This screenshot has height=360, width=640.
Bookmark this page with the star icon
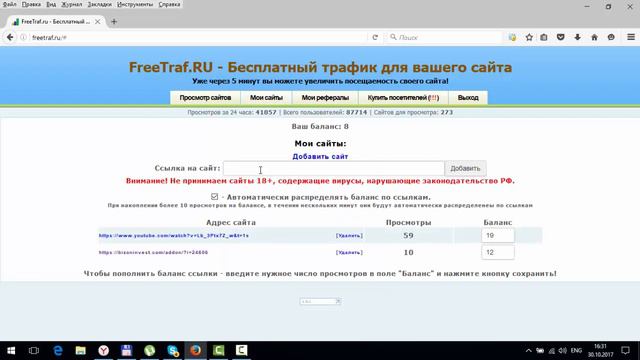pyautogui.click(x=529, y=37)
